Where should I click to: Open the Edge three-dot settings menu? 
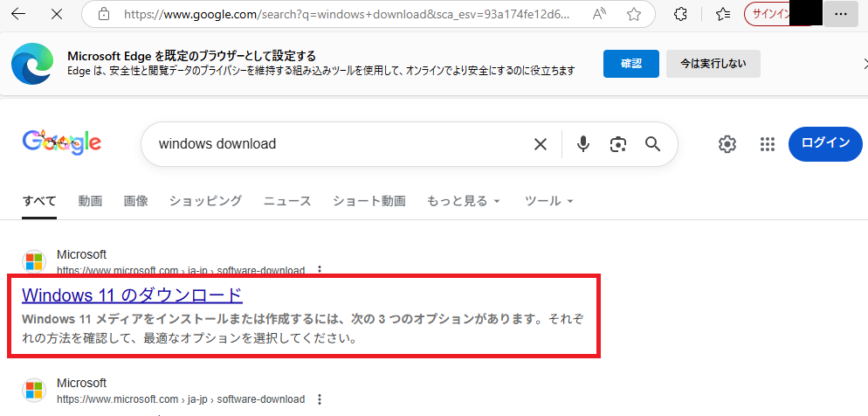pos(840,14)
